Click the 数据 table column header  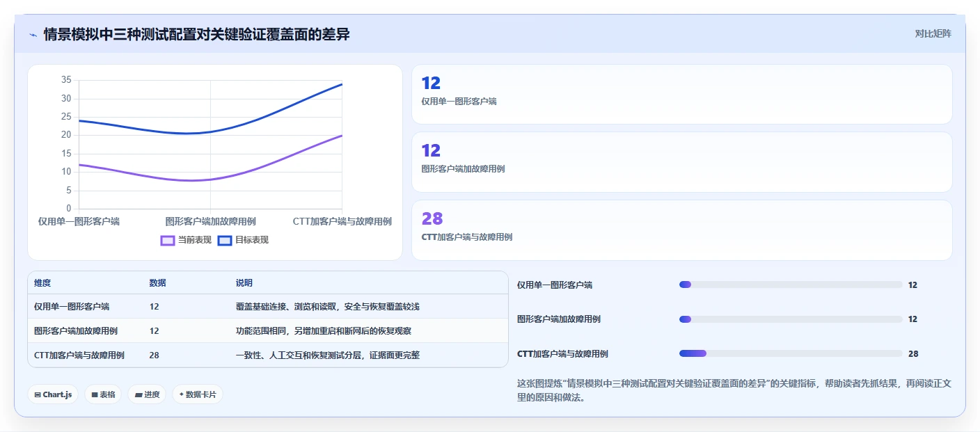157,283
